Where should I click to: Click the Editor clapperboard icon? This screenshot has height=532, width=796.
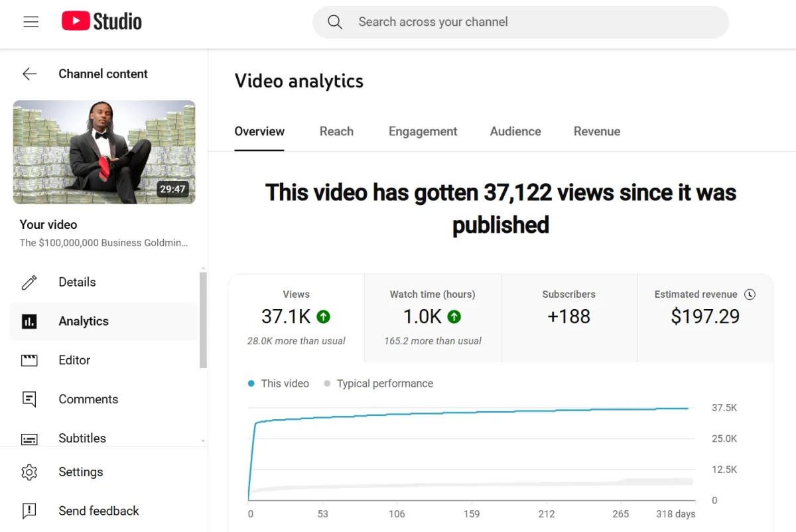pyautogui.click(x=29, y=360)
